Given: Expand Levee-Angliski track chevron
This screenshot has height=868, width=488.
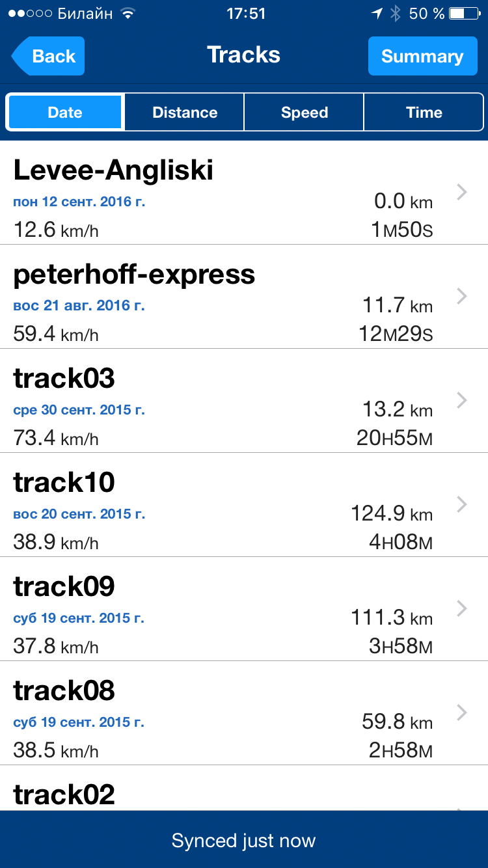Looking at the screenshot, I should [462, 192].
